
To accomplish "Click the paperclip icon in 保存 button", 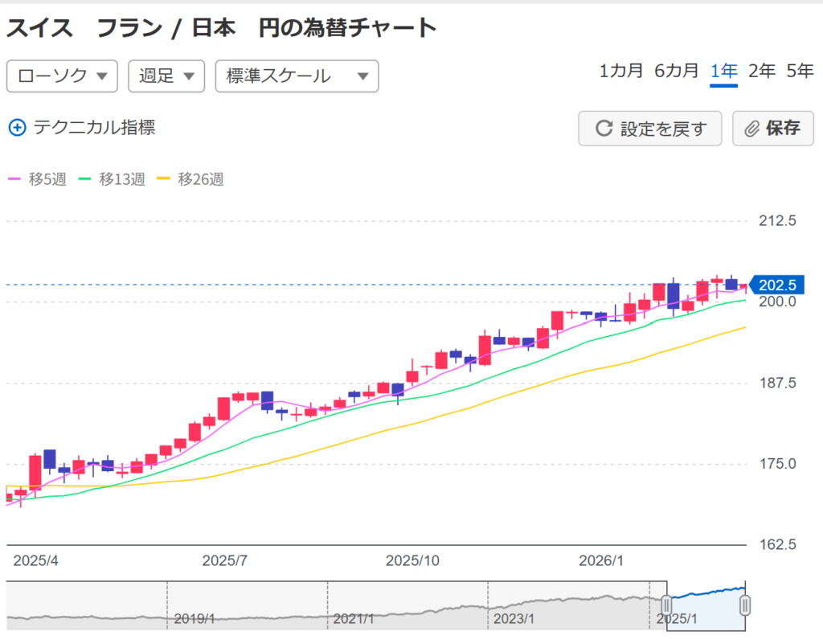I will click(x=752, y=129).
